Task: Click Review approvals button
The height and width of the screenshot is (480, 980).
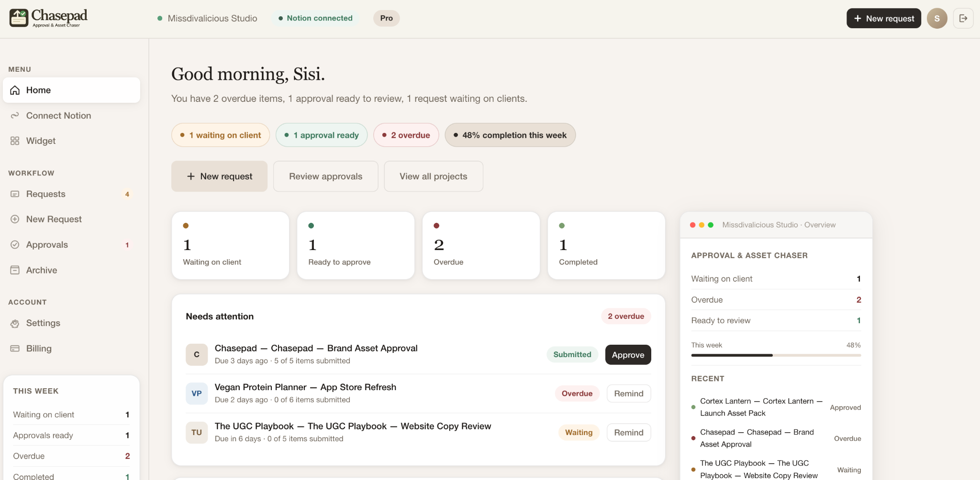Action: pos(325,176)
